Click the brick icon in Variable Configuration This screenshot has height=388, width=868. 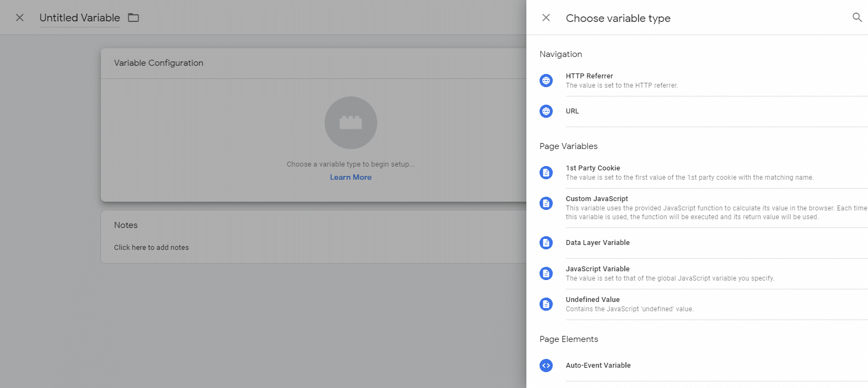click(x=351, y=123)
